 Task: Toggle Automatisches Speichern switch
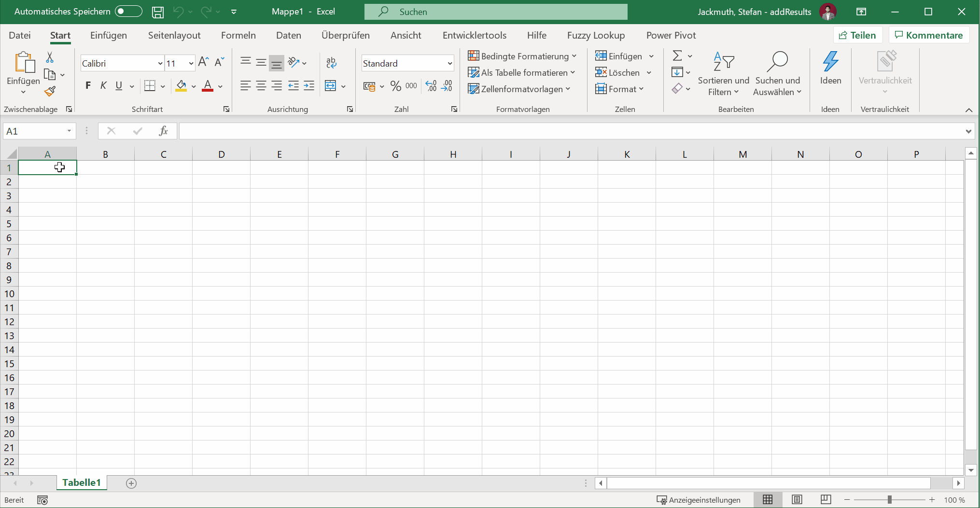pyautogui.click(x=128, y=12)
